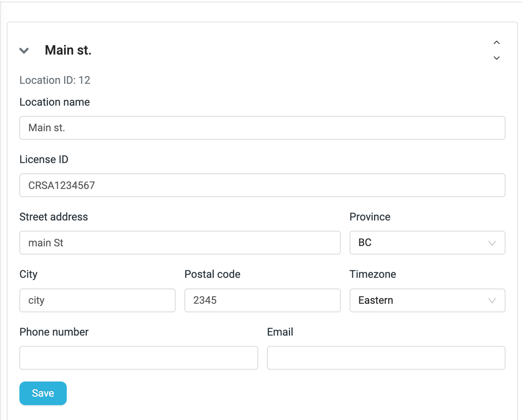The width and height of the screenshot is (522, 420).
Task: Click the Province dropdown arrow icon
Action: click(492, 243)
